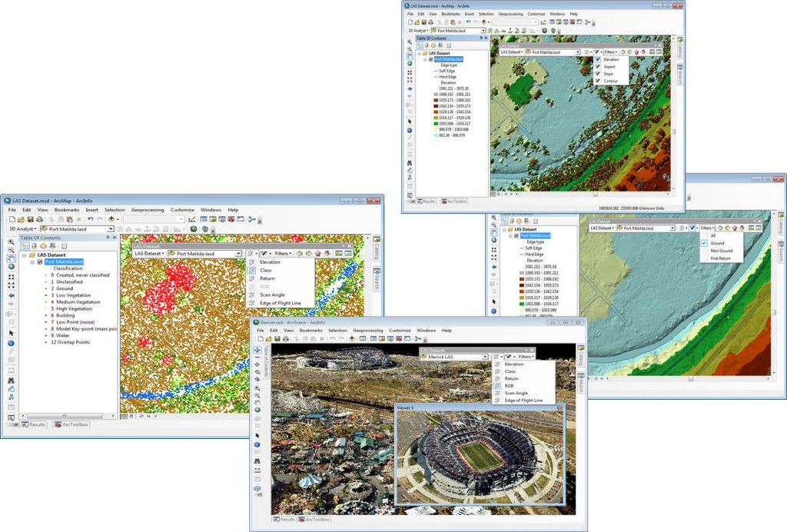Click Identify tool in top ArcMap window

coord(410,131)
